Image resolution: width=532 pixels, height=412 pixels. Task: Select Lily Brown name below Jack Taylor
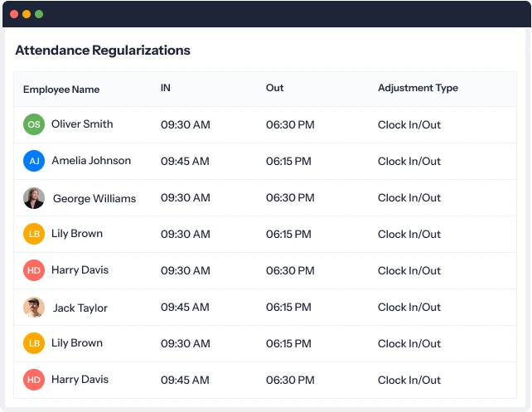point(77,343)
